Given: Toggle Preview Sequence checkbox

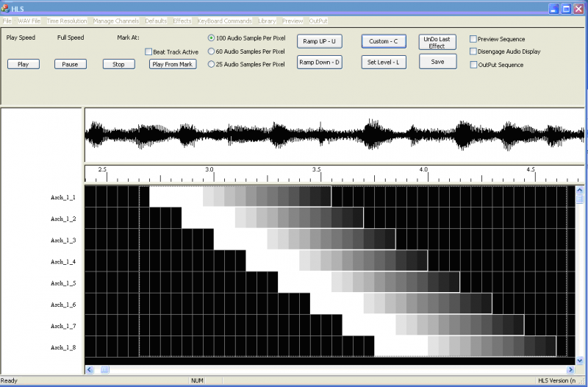Looking at the screenshot, I should click(474, 39).
